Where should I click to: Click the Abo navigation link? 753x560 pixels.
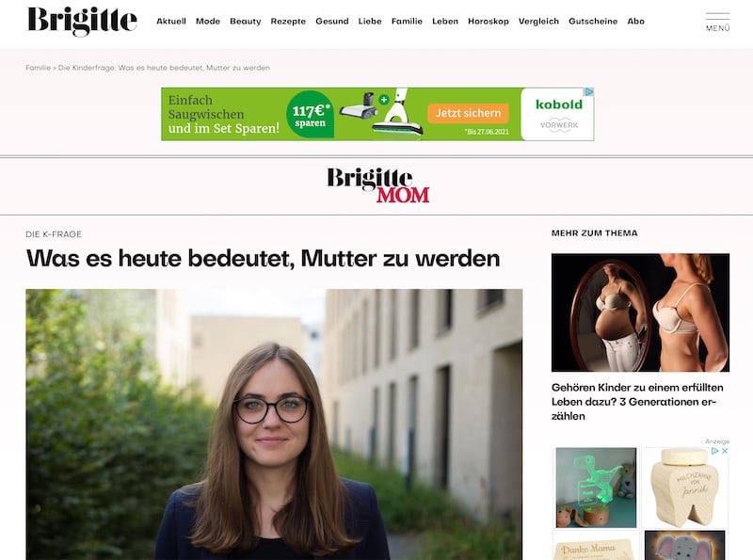pyautogui.click(x=636, y=21)
